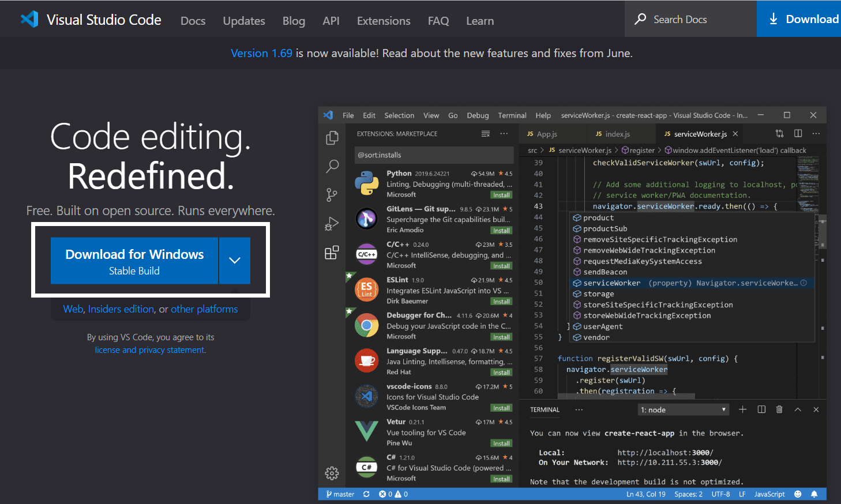The height and width of the screenshot is (504, 841).
Task: Open the Manage settings gear icon
Action: click(332, 473)
